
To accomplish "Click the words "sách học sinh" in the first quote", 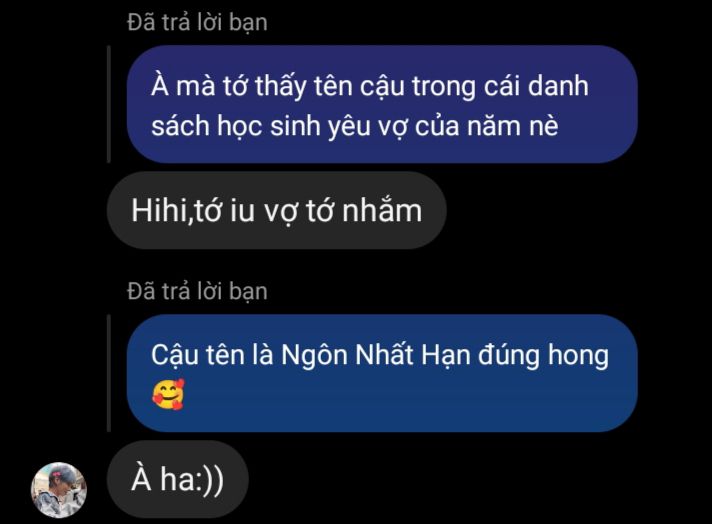I will tap(236, 126).
